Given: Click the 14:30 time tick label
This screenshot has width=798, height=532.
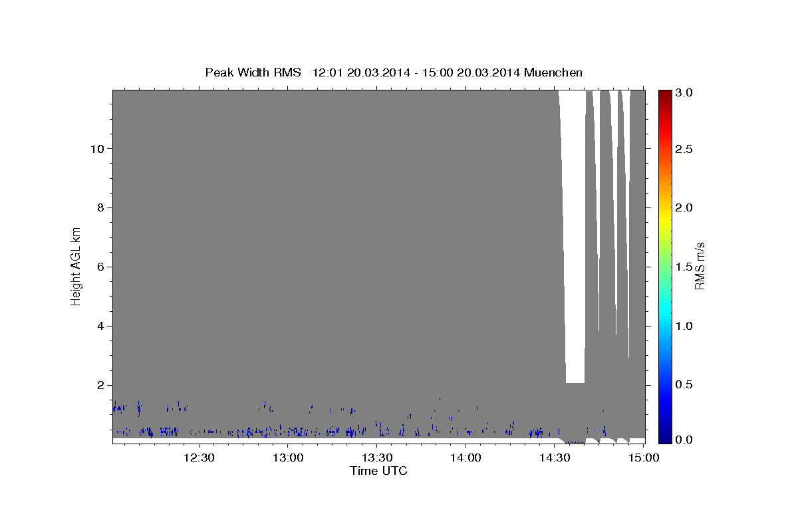Looking at the screenshot, I should [555, 458].
